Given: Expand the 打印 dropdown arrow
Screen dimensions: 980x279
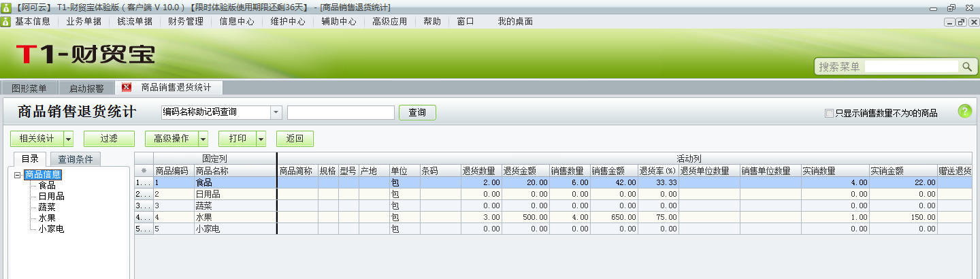Looking at the screenshot, I should (261, 139).
